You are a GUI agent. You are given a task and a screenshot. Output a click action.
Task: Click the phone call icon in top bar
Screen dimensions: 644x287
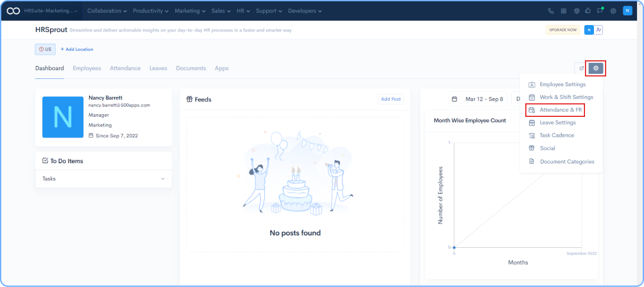coord(551,11)
